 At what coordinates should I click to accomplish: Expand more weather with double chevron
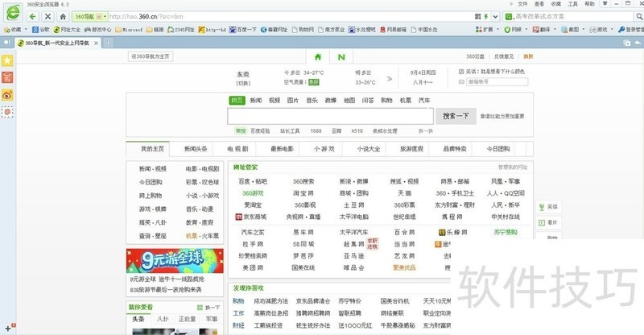pos(390,78)
